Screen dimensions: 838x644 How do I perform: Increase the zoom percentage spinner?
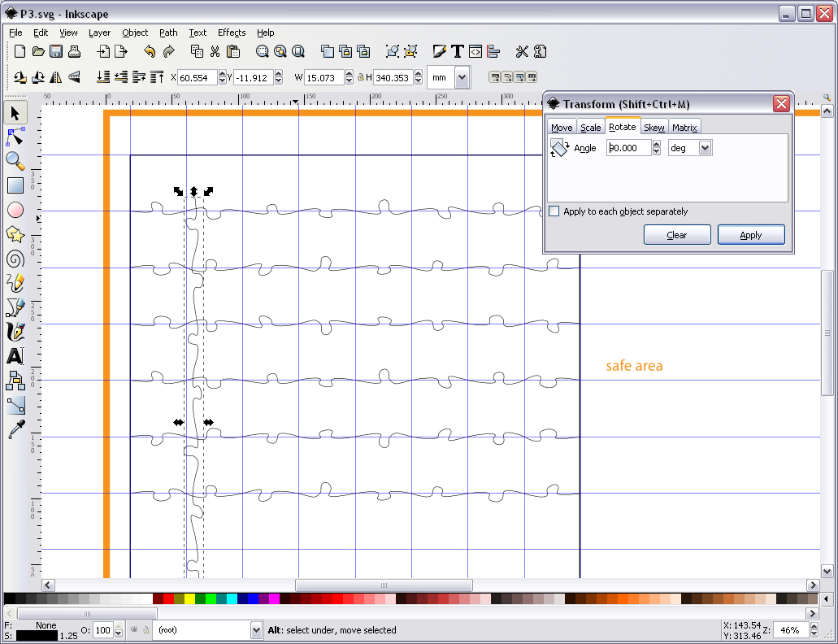pyautogui.click(x=814, y=626)
